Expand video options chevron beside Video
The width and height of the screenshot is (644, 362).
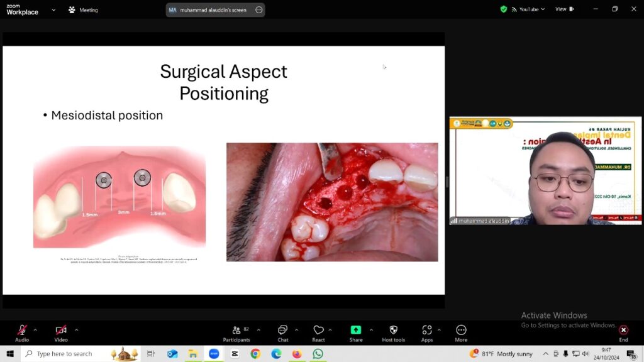76,329
